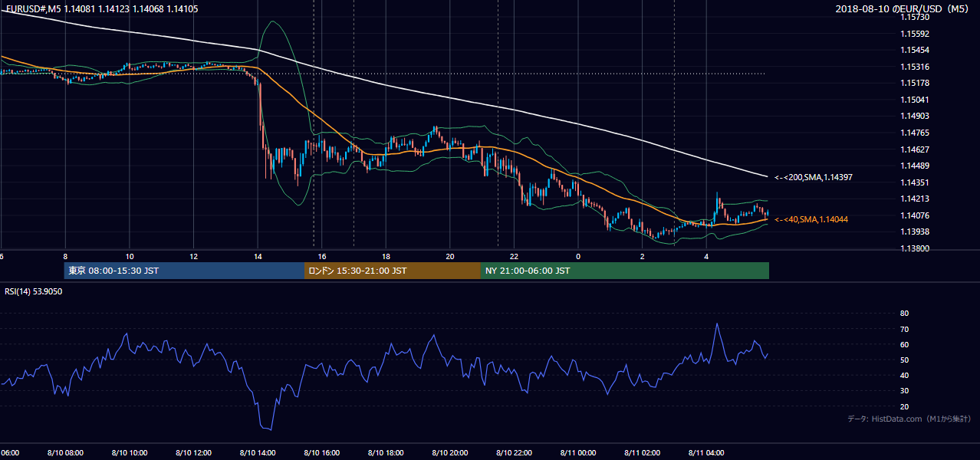Click price axis label 1.15041

[x=915, y=100]
